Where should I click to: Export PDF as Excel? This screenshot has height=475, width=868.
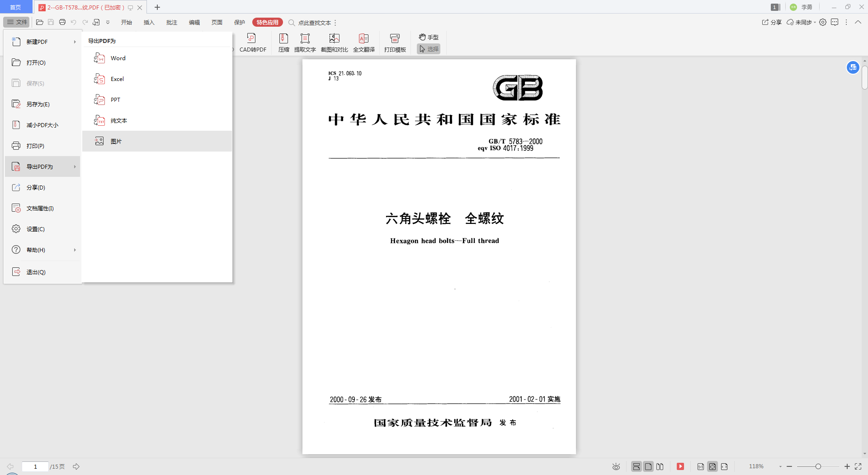[157, 79]
